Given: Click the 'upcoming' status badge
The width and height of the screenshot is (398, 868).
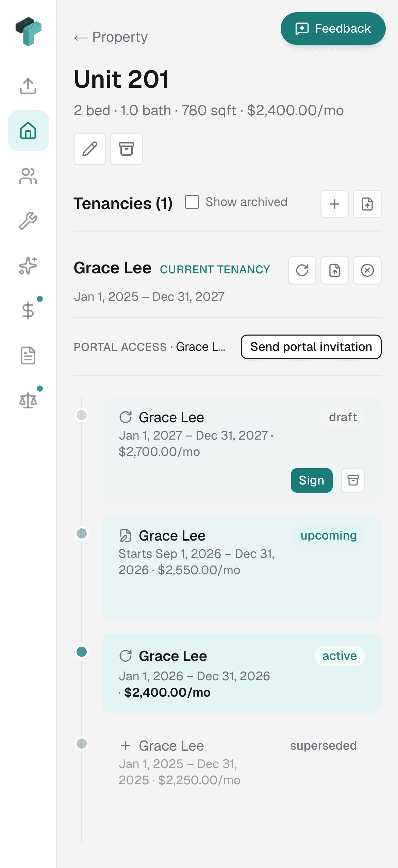Looking at the screenshot, I should pos(329,535).
